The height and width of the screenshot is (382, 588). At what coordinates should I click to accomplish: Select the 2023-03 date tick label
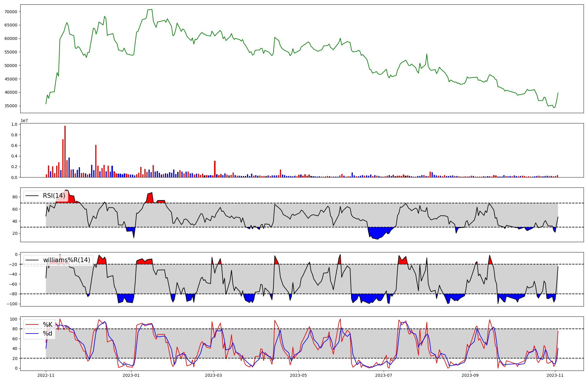[x=213, y=375]
